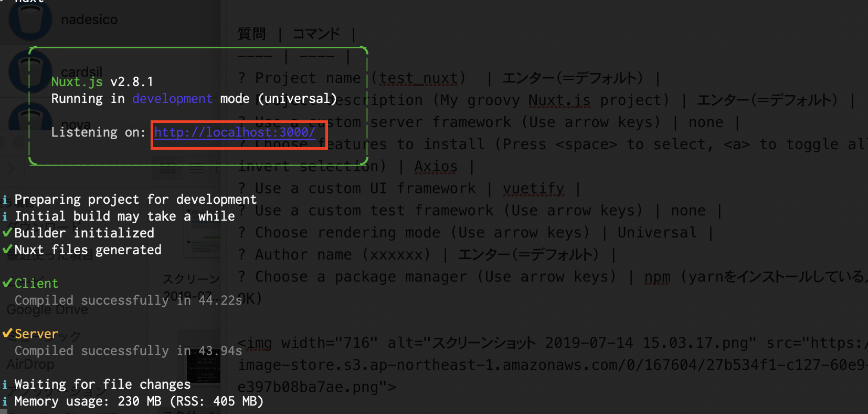The image size is (868, 414).
Task: Select the nadesico item label in background window
Action: (x=89, y=20)
